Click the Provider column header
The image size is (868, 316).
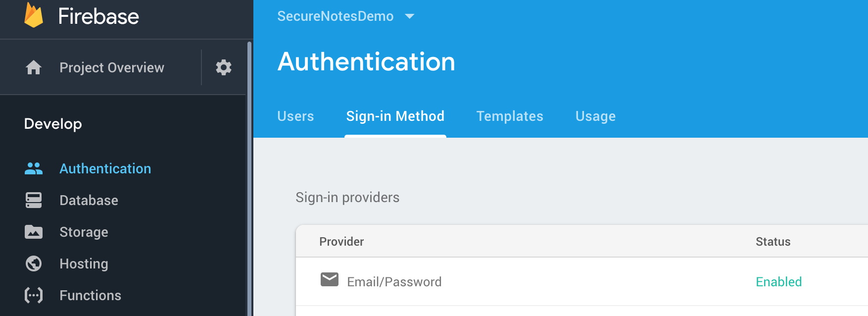[341, 241]
